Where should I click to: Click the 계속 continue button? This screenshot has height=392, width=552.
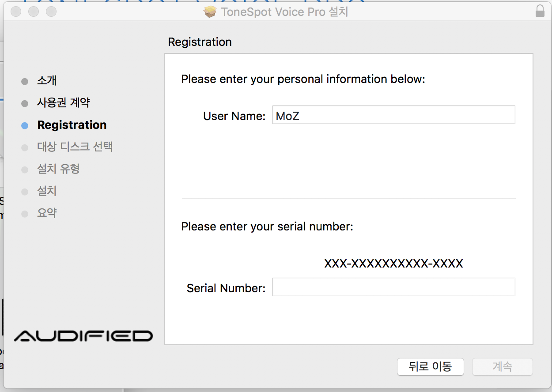(x=503, y=366)
